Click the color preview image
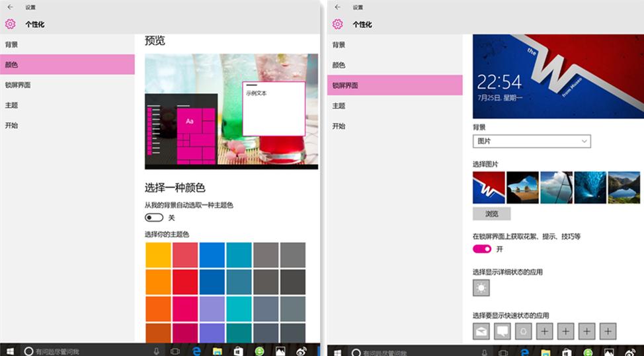The image size is (644, 356). 231,111
